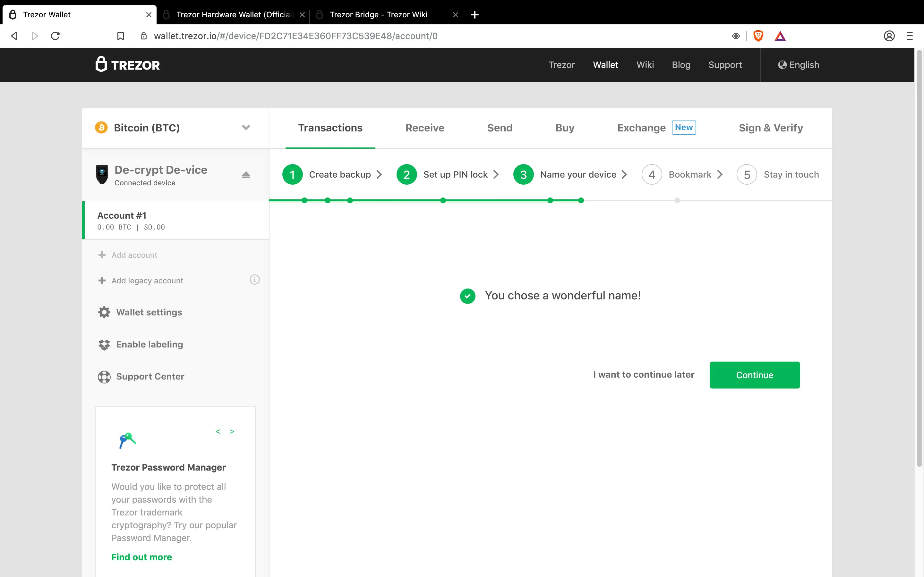Toggle the step 4 Bookmark circle
This screenshot has width=924, height=577.
[651, 174]
